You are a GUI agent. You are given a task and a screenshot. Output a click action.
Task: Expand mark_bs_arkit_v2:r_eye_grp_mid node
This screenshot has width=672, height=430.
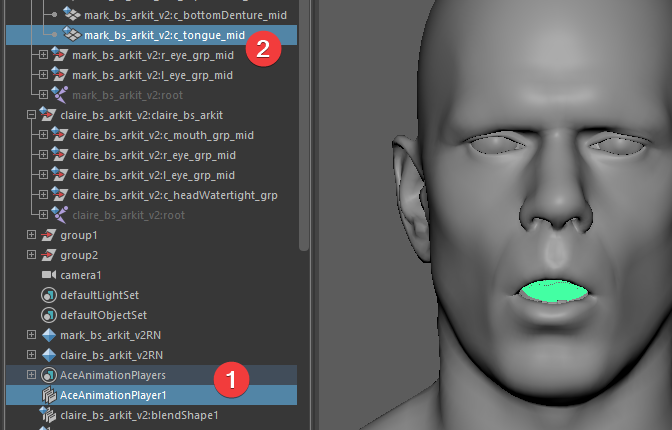click(43, 54)
